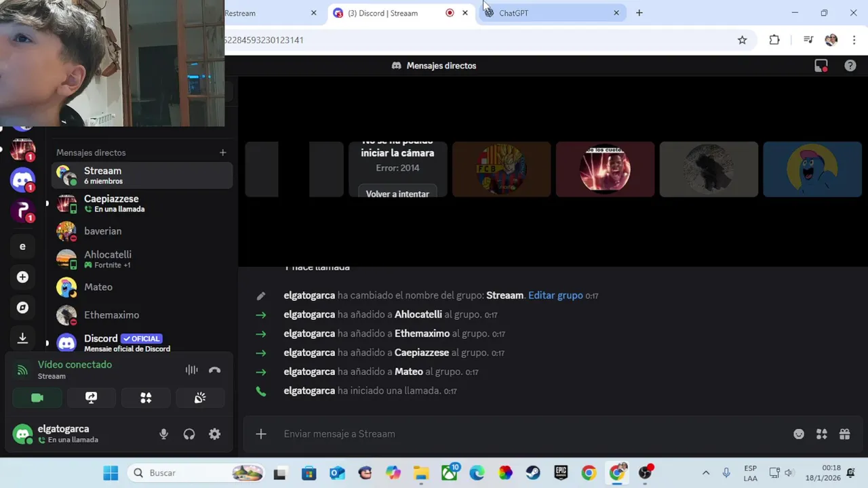Show hidden system tray icons
The width and height of the screenshot is (868, 488).
coord(706,473)
